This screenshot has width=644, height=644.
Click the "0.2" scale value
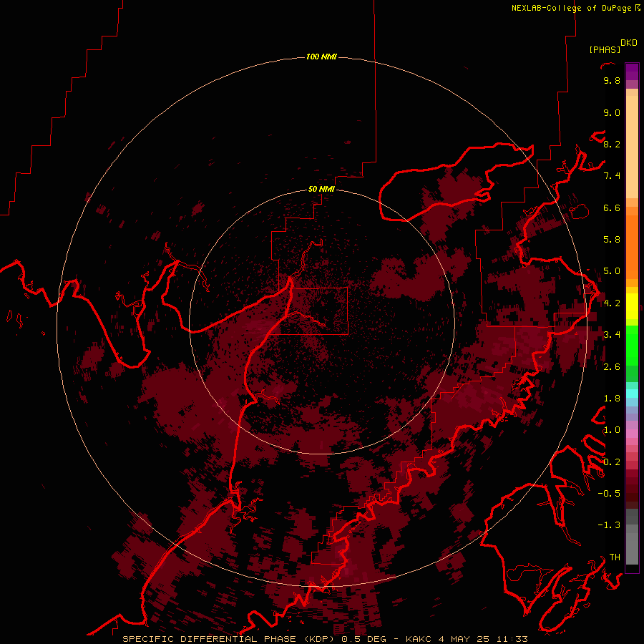[x=612, y=462]
